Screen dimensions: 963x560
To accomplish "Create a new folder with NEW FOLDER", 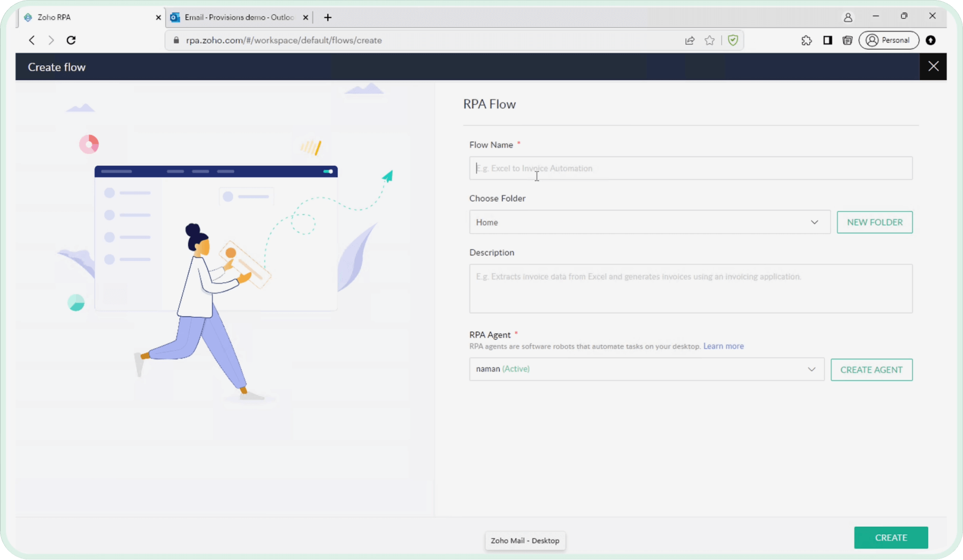I will pyautogui.click(x=875, y=222).
